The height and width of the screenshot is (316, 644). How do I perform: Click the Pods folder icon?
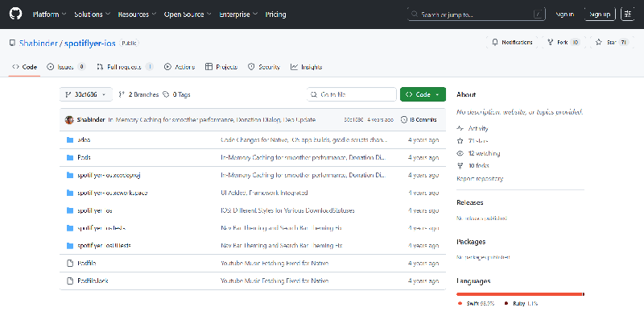[70, 157]
